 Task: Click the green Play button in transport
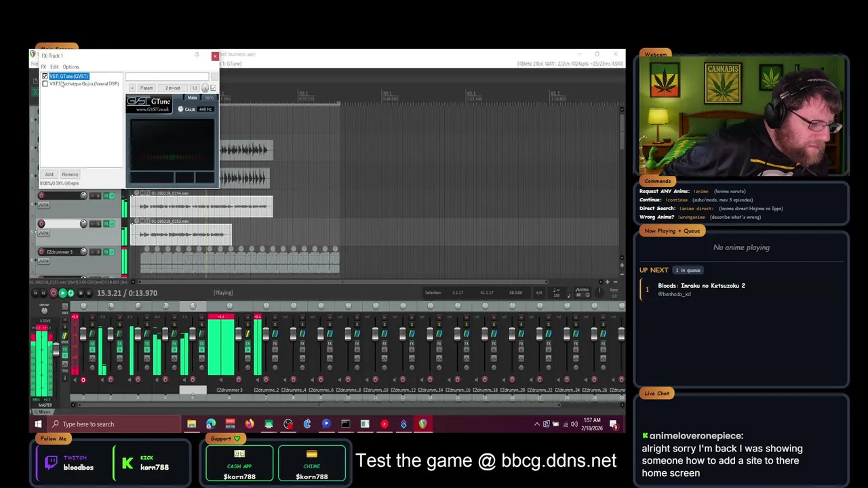click(62, 293)
